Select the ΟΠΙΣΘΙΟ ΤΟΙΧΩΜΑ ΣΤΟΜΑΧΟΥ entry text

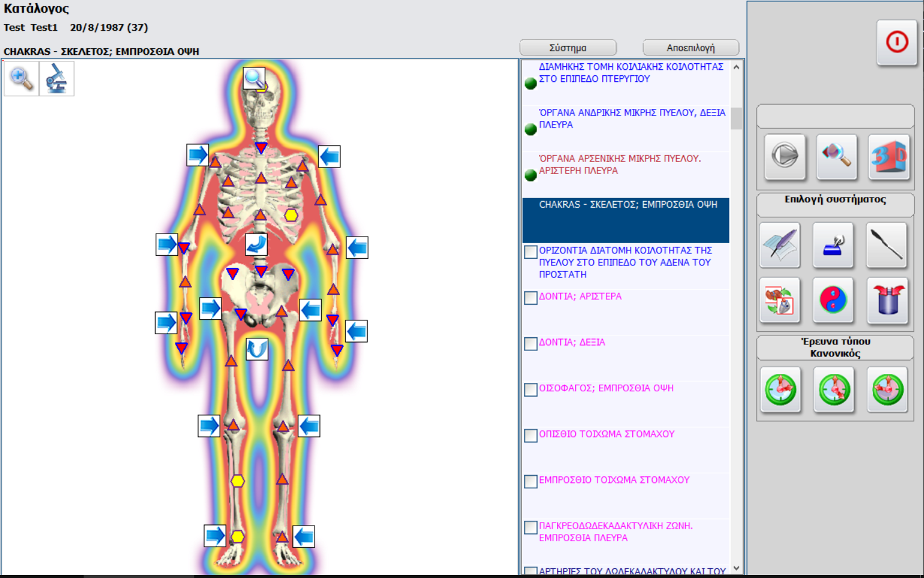coord(606,434)
